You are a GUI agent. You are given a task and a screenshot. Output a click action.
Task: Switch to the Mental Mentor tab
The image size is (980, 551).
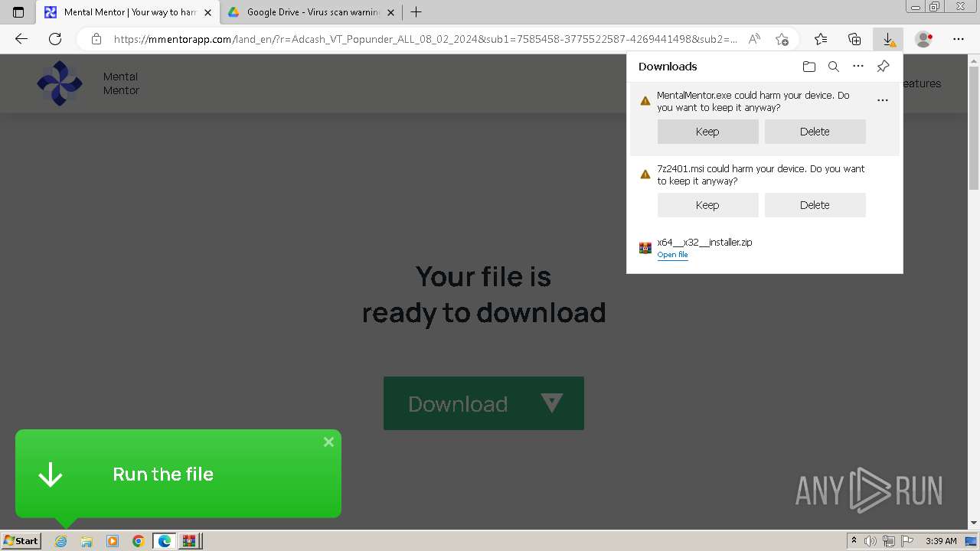click(128, 12)
